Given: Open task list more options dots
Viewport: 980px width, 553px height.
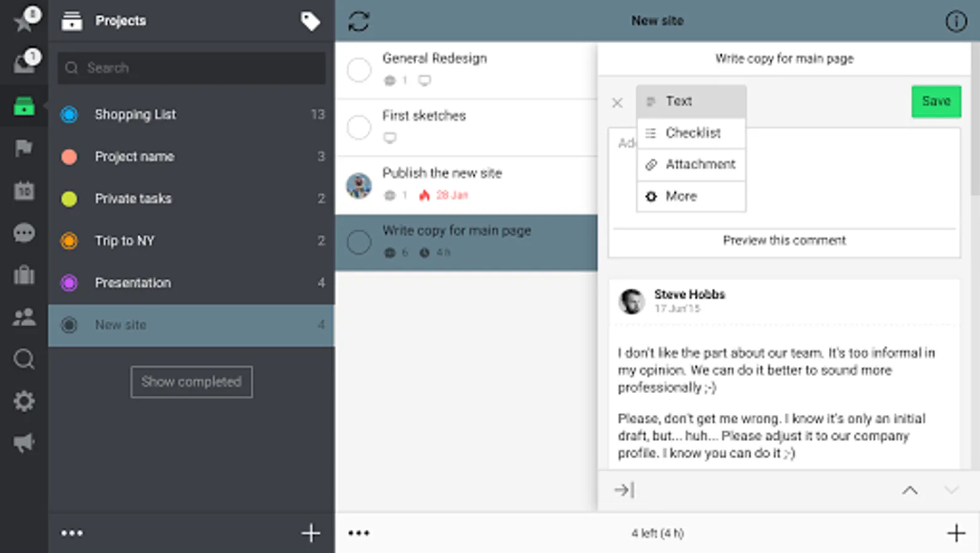Looking at the screenshot, I should point(359,533).
